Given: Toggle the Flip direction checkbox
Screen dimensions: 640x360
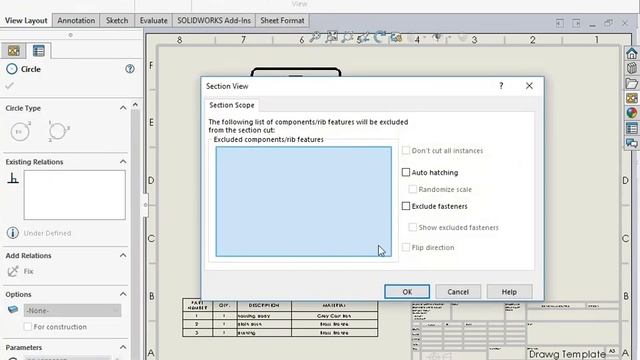Looking at the screenshot, I should pyautogui.click(x=406, y=247).
